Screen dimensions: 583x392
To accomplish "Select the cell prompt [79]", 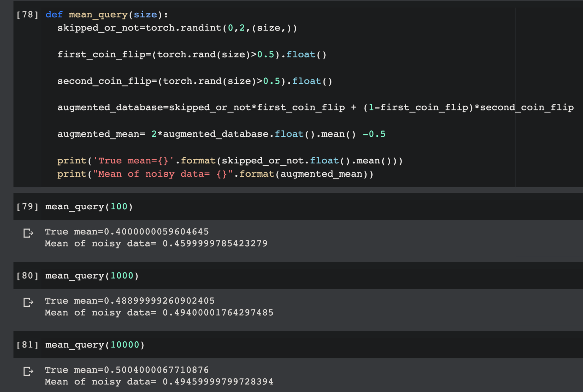I will pos(28,206).
